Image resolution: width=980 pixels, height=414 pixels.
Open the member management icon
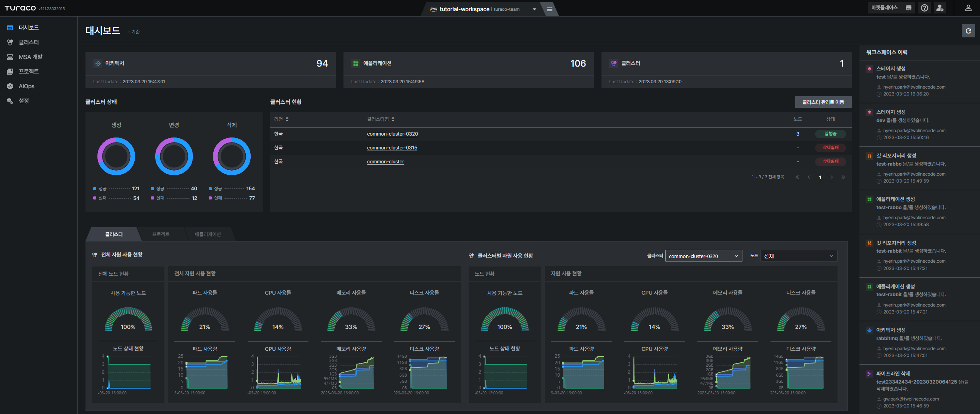[x=940, y=8]
